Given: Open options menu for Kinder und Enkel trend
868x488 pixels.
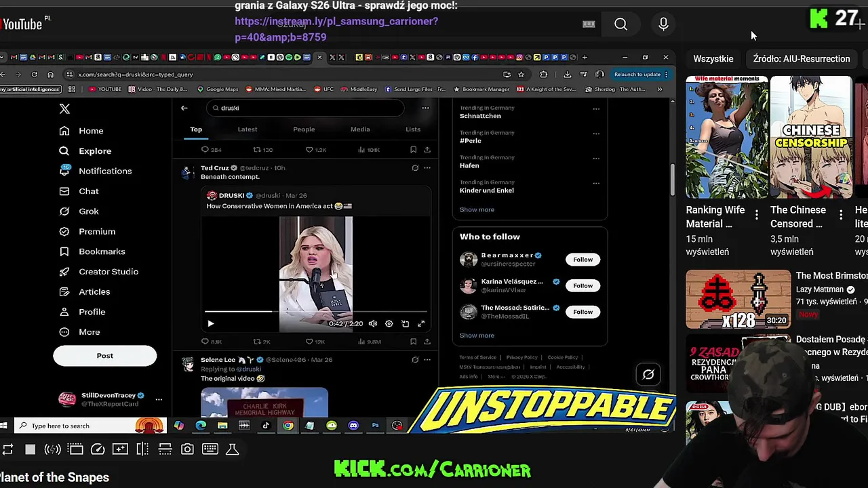Looking at the screenshot, I should [x=596, y=183].
